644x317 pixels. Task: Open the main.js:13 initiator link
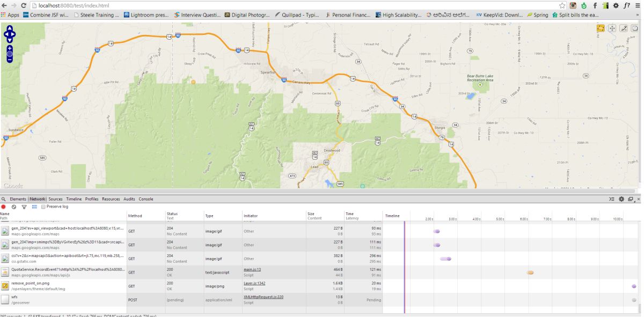click(252, 270)
